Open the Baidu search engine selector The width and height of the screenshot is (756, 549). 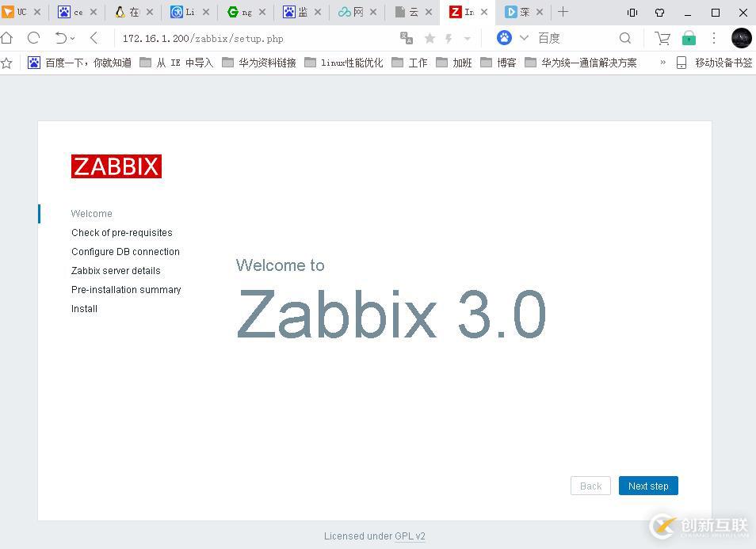pyautogui.click(x=505, y=38)
